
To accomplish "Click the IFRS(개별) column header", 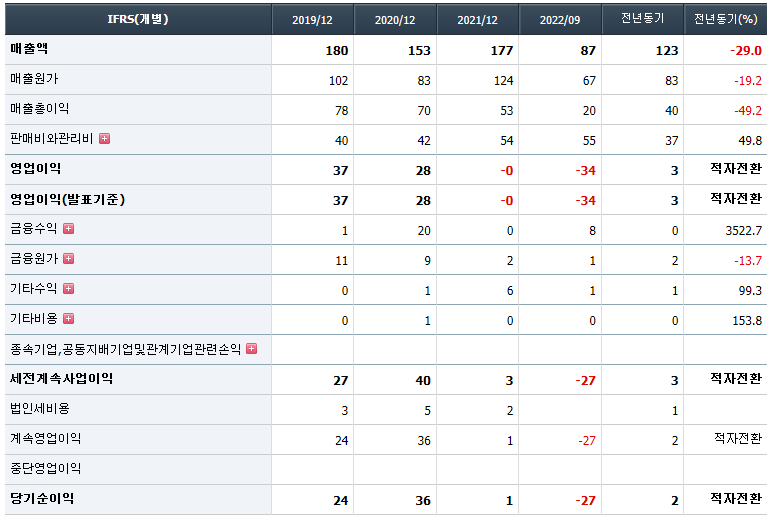I will (x=138, y=19).
